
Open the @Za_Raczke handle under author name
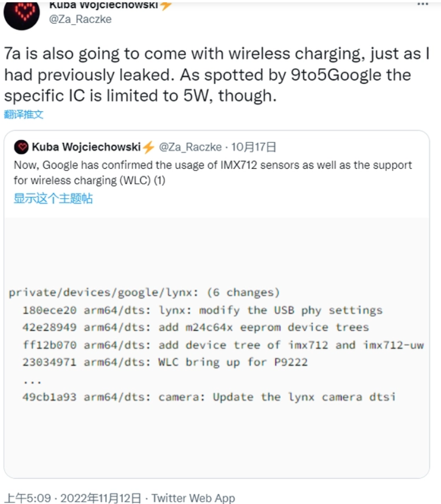coord(80,20)
